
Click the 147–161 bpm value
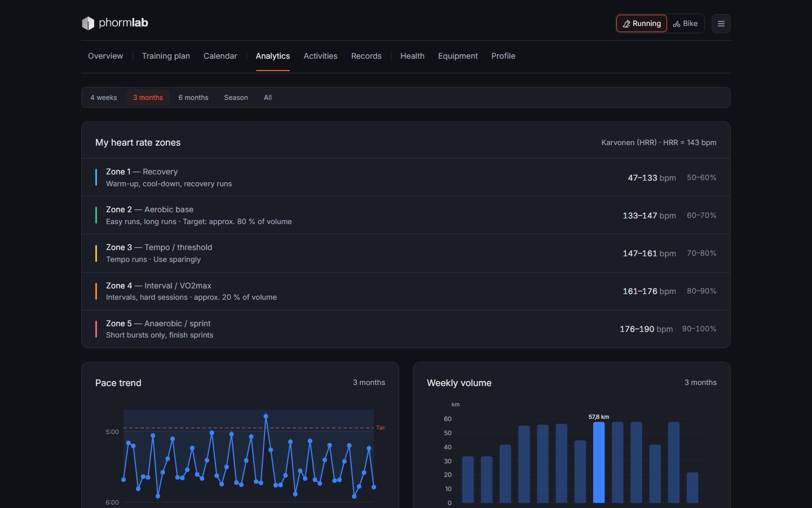(x=649, y=253)
